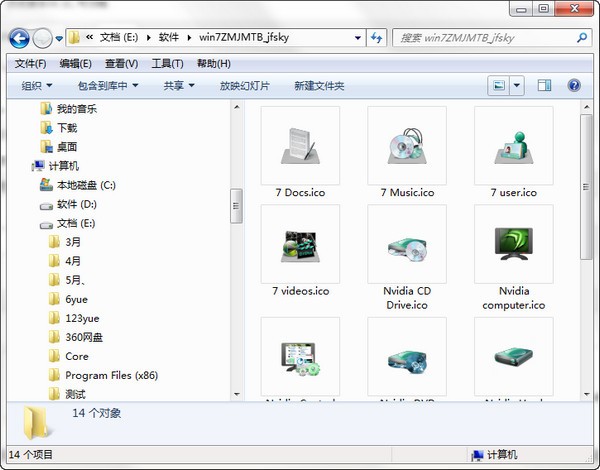Select the 7 Docs.ico thumbnail

(300, 146)
